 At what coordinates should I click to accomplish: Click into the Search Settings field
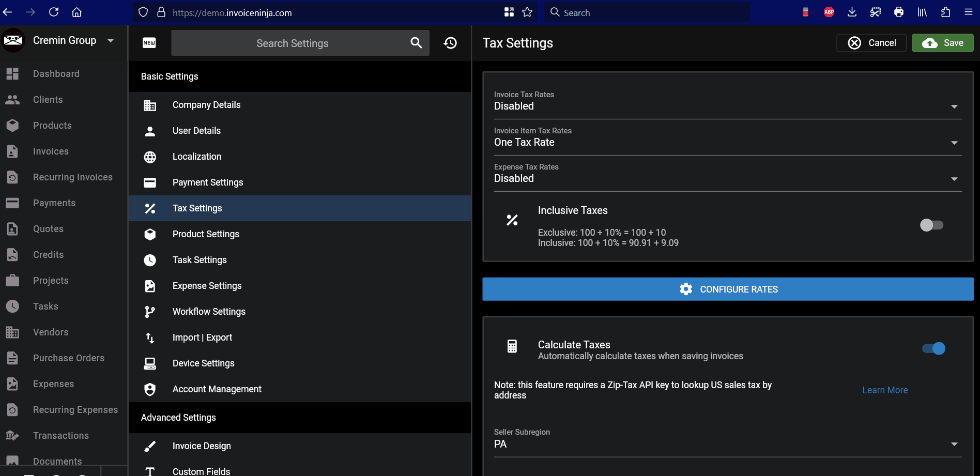[292, 43]
